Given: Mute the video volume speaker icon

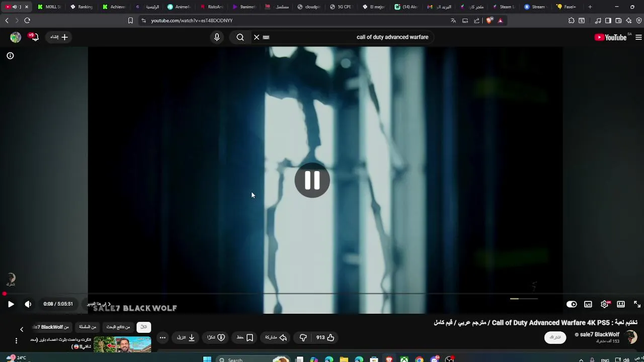Looking at the screenshot, I should 28,304.
